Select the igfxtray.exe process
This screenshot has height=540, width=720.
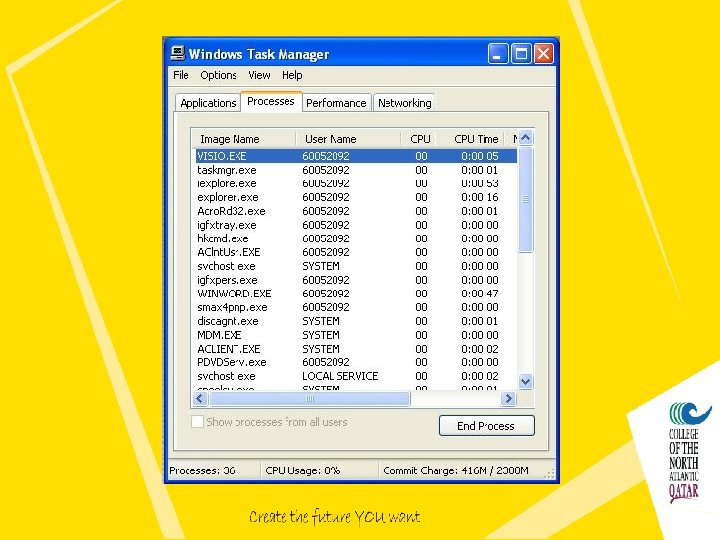tap(356, 225)
